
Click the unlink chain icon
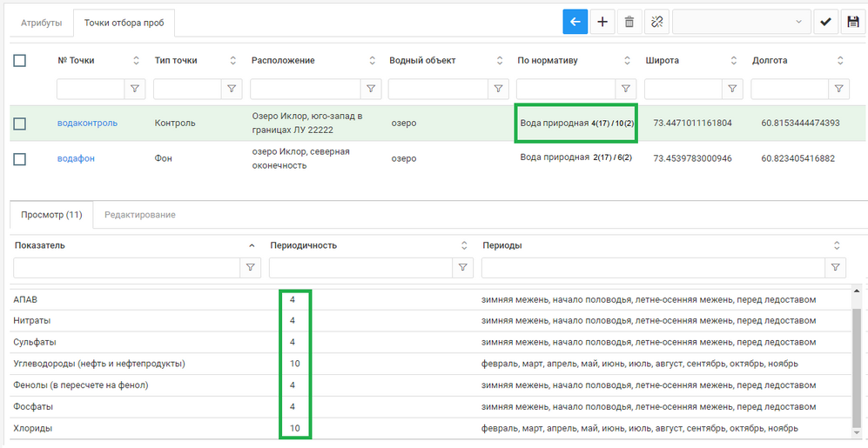[x=656, y=23]
